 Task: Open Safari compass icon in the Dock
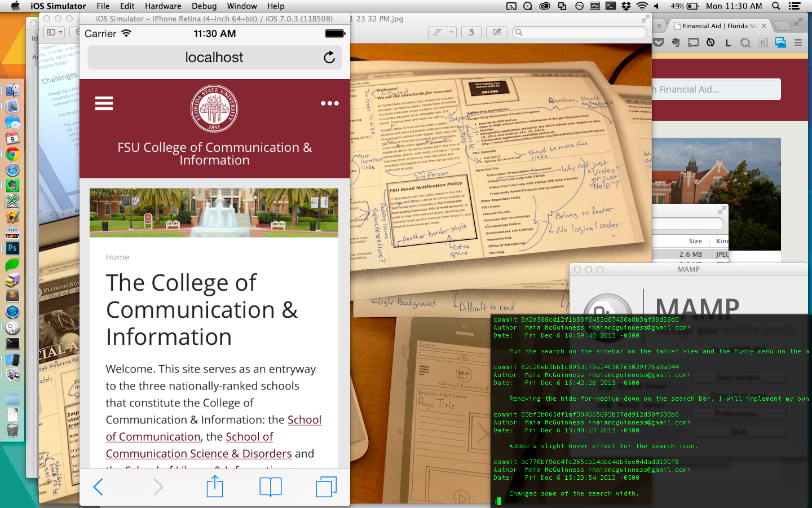(12, 170)
